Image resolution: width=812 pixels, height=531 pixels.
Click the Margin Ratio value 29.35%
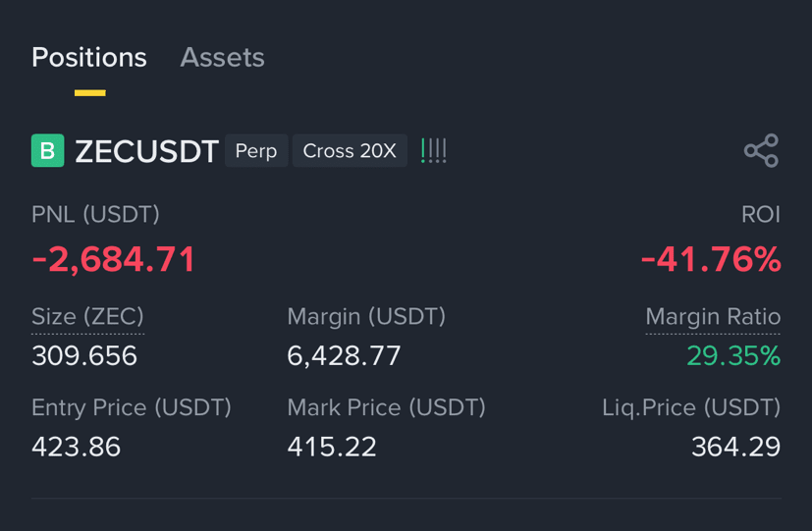coord(733,356)
